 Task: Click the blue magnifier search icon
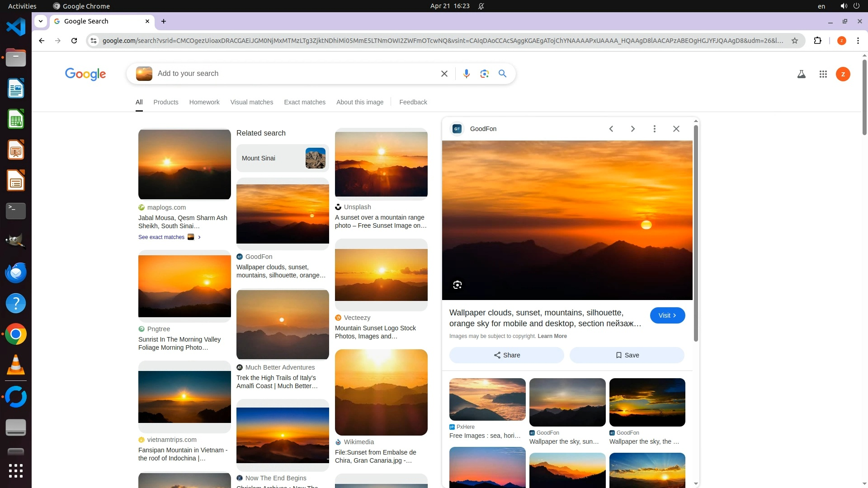pos(502,74)
